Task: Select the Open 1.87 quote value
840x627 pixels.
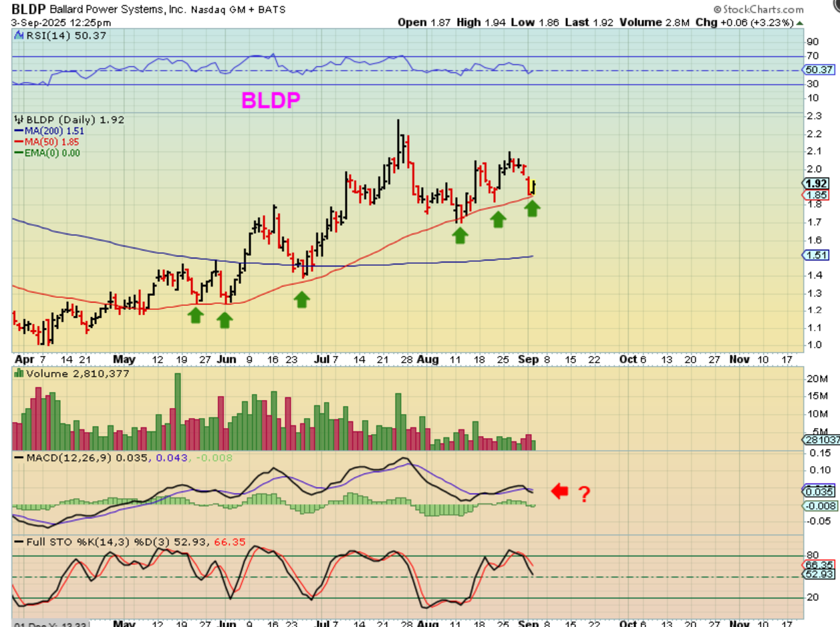Action: click(424, 23)
